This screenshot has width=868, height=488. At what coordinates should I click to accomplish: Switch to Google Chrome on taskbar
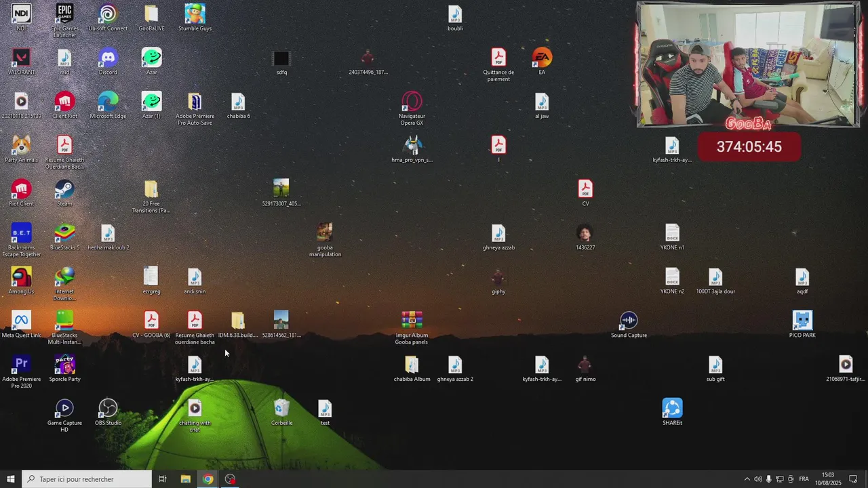[208, 479]
